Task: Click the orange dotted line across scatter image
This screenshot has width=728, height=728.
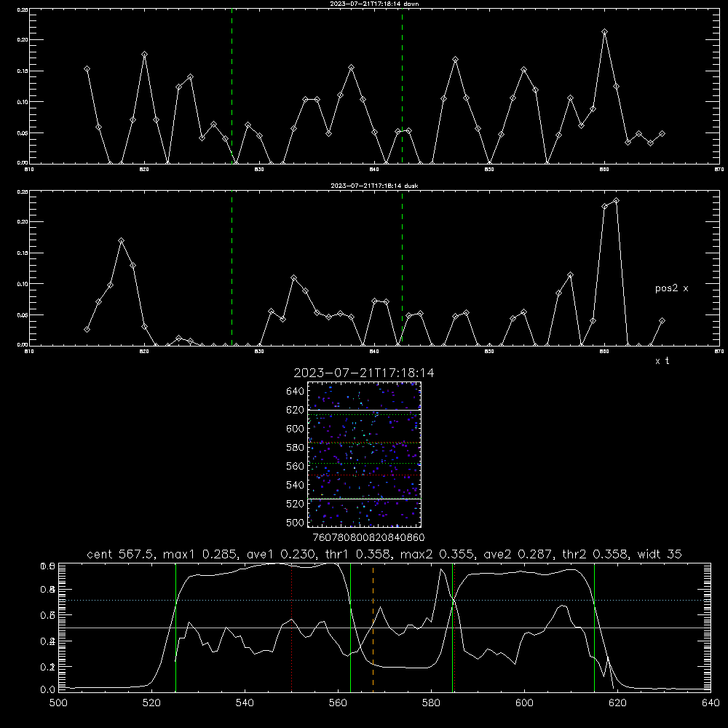Action: [364, 443]
